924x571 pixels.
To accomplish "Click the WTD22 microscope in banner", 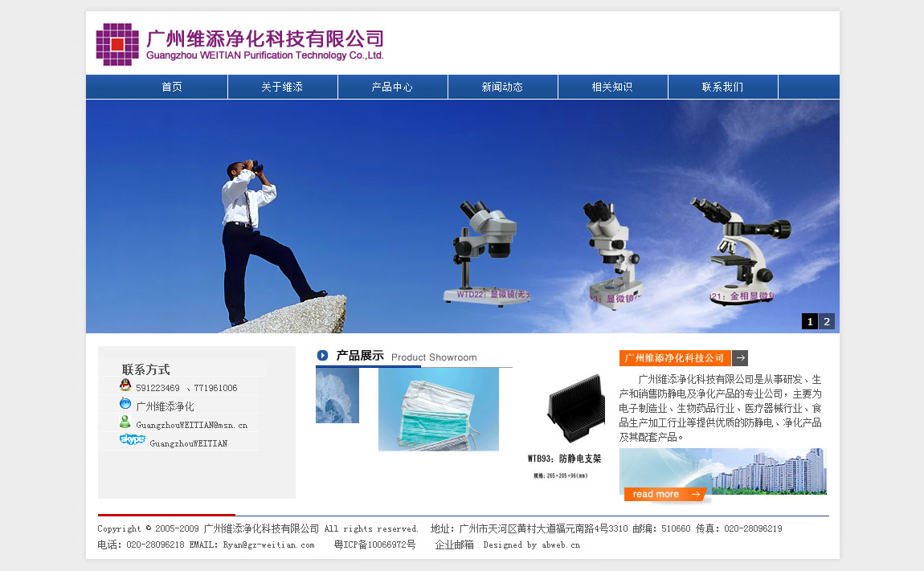I will [x=485, y=254].
